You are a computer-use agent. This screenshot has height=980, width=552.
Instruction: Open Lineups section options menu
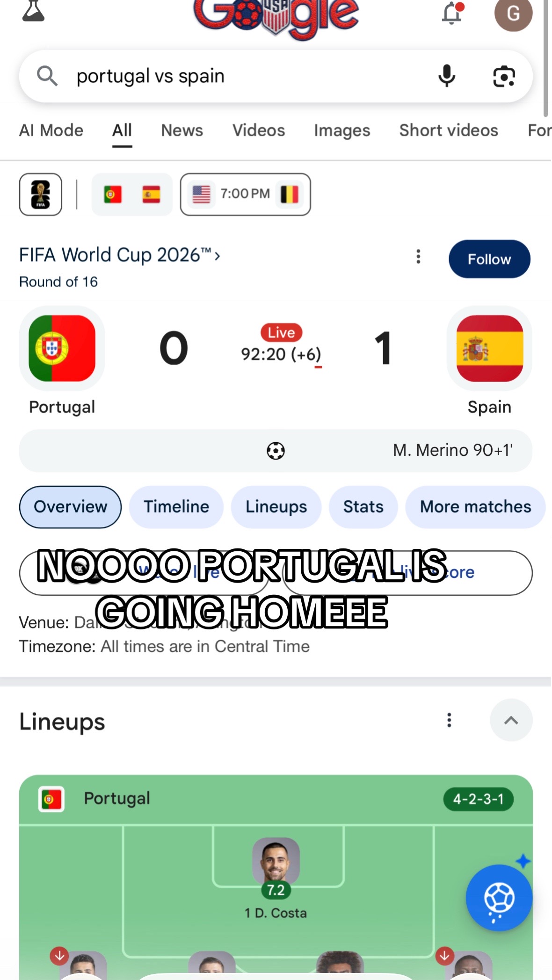click(449, 720)
